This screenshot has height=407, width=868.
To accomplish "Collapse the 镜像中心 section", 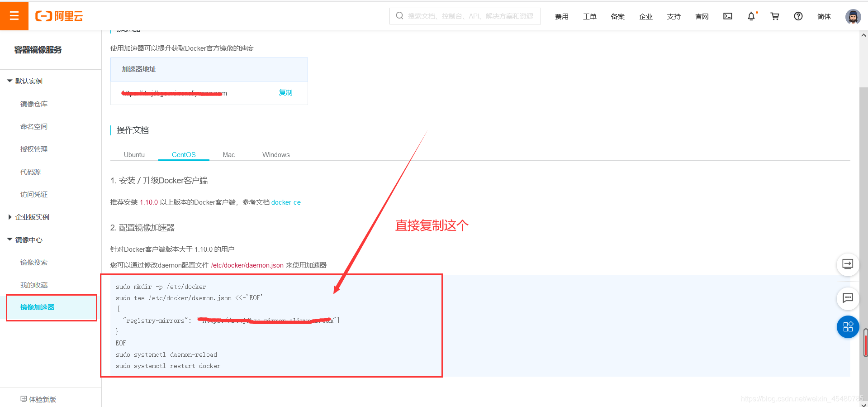I will click(9, 239).
